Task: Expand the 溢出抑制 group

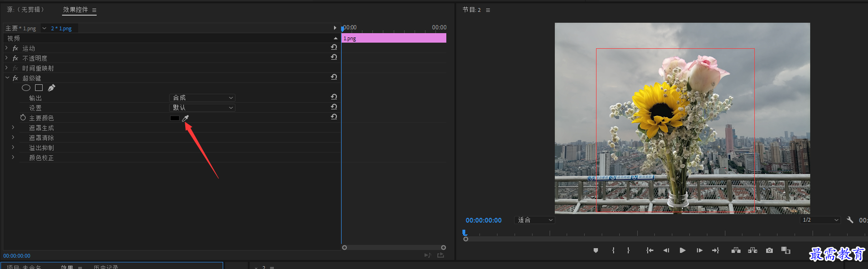Action: pos(13,147)
